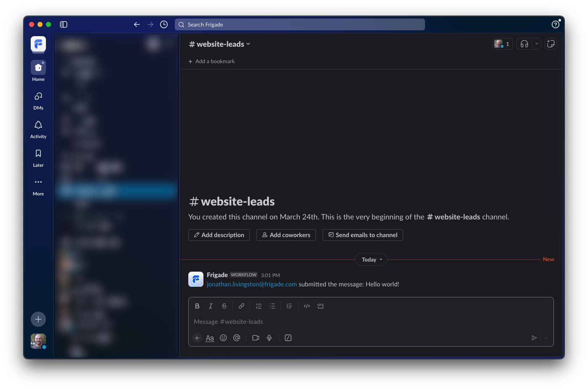This screenshot has width=588, height=390.
Task: Toggle ordered list formatting
Action: (x=259, y=306)
